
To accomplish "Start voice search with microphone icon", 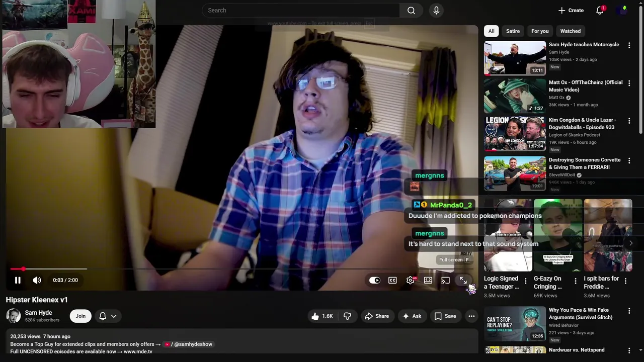I will (436, 10).
